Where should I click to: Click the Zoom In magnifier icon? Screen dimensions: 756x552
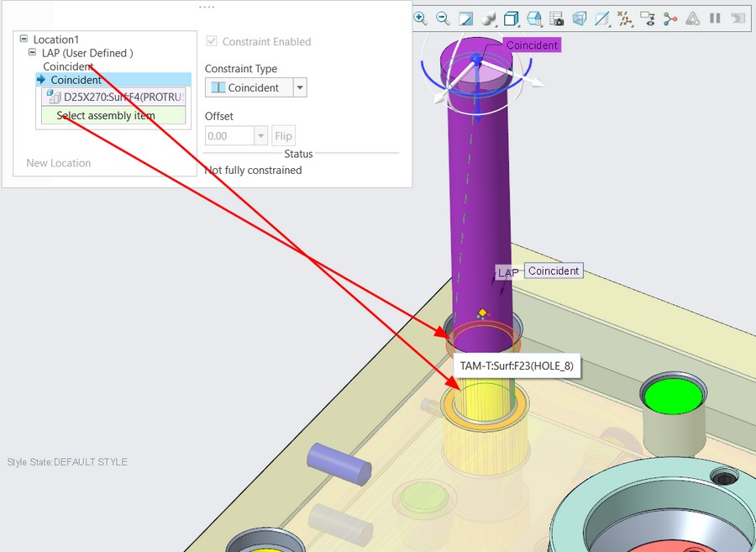[421, 18]
